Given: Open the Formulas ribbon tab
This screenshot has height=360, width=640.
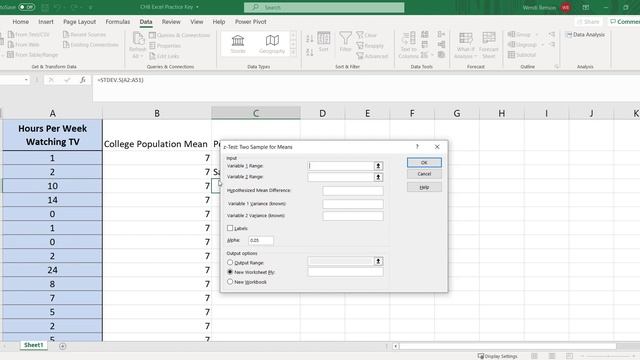Looking at the screenshot, I should 118,22.
